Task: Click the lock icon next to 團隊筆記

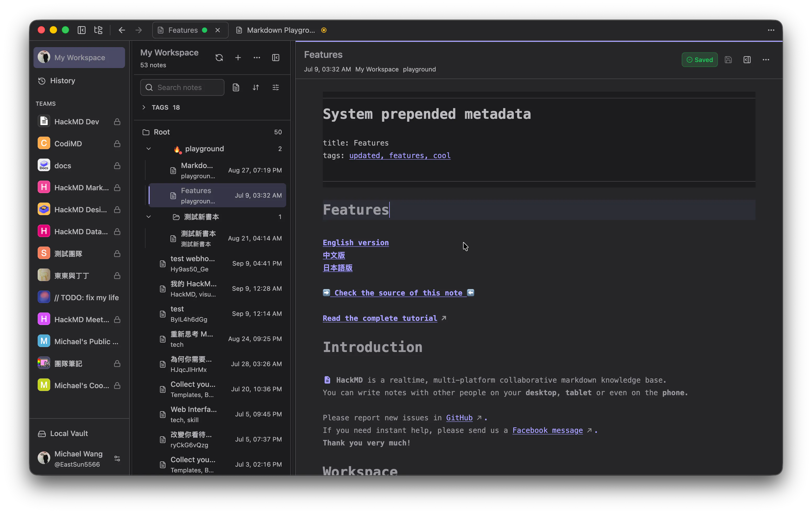Action: click(117, 364)
